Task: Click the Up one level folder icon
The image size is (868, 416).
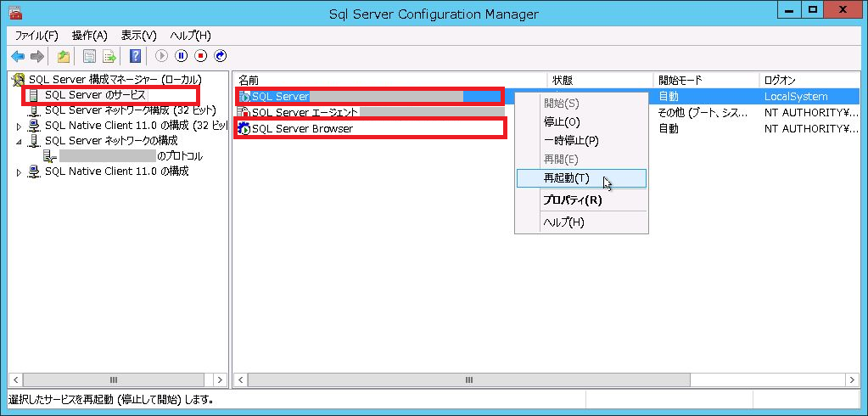Action: [x=64, y=56]
